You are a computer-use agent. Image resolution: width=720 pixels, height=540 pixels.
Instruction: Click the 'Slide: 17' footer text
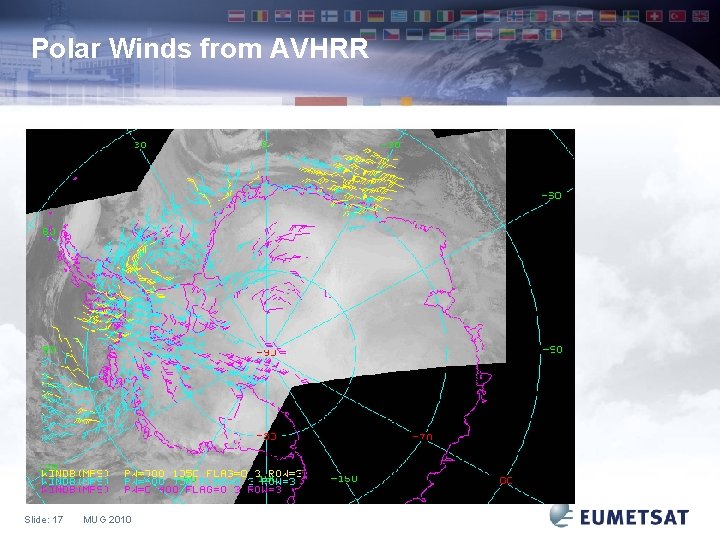tap(44, 519)
